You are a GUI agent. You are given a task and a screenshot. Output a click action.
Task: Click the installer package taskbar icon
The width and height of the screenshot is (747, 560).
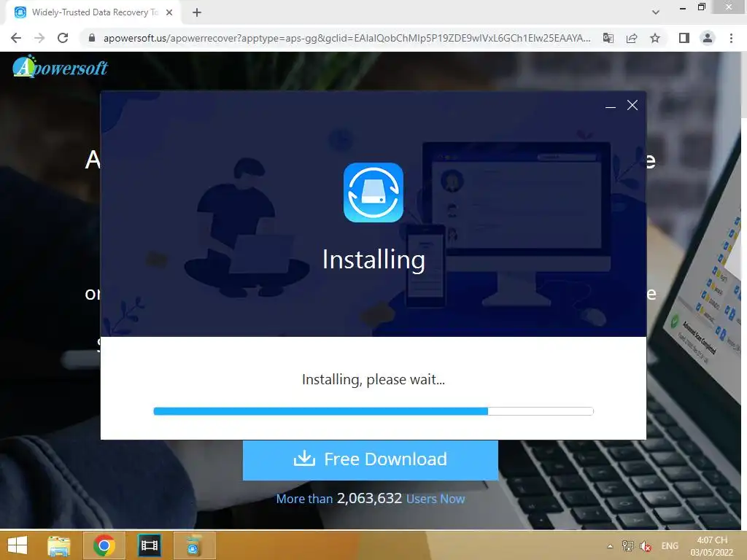[x=194, y=545]
